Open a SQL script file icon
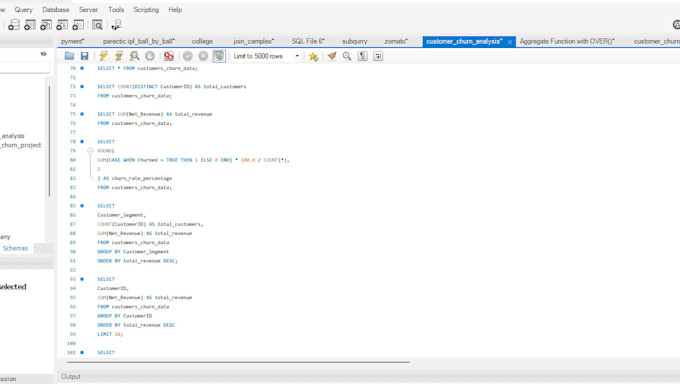 click(69, 56)
